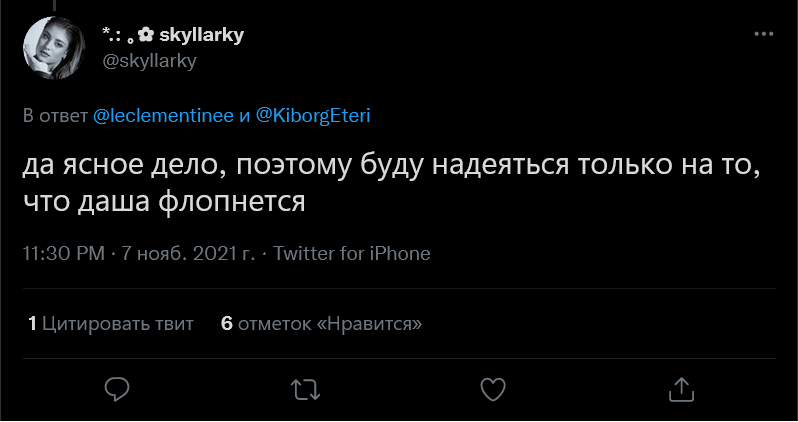This screenshot has height=422, width=798.
Task: Click the 'В ответ' reply label
Action: pyautogui.click(x=55, y=115)
